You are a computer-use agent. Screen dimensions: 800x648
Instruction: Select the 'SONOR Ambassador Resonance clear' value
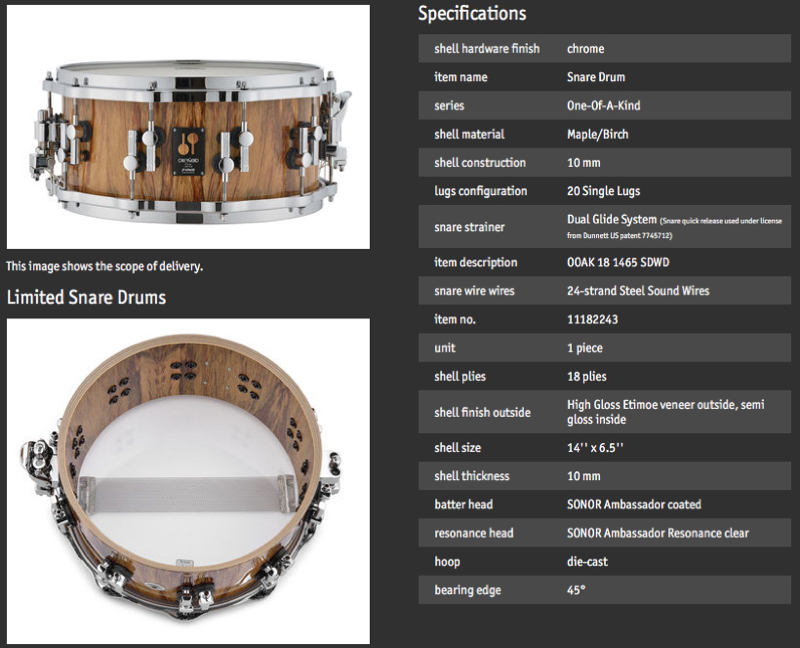[658, 533]
